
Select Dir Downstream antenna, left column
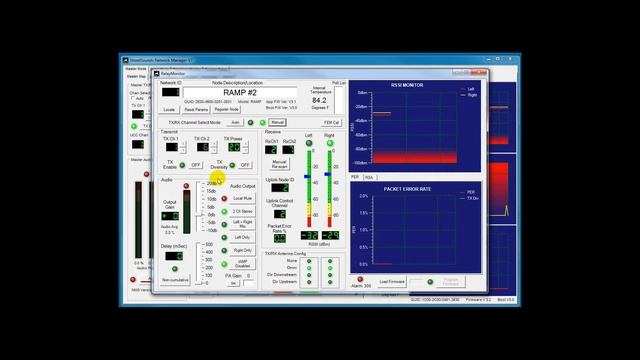[x=309, y=275]
